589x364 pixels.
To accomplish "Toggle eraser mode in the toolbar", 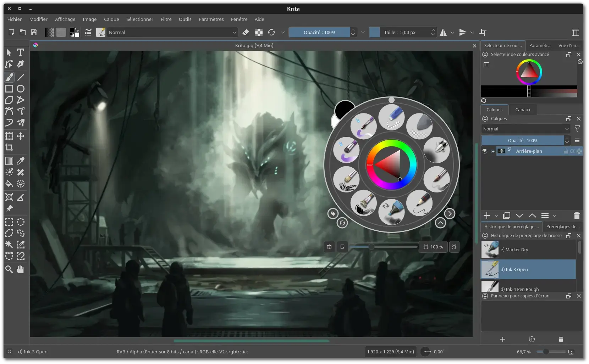I will (246, 32).
